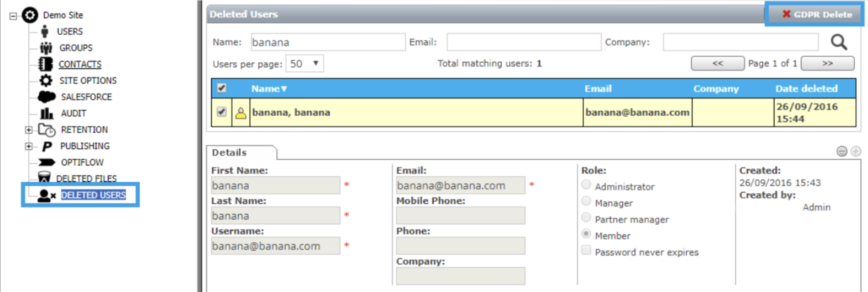Click the Groups people icon
The width and height of the screenshot is (868, 292).
[x=46, y=48]
